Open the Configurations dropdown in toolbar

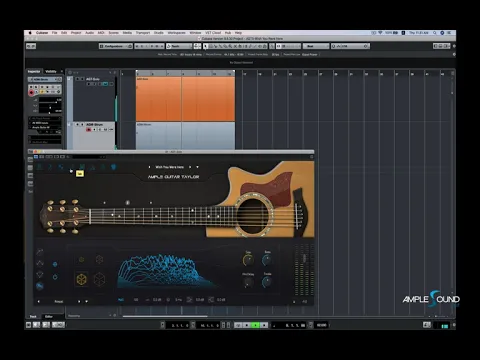coord(116,46)
